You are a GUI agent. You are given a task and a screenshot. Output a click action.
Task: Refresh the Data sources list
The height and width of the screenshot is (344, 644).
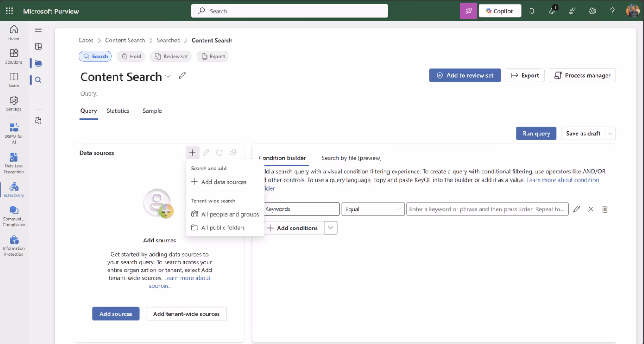[219, 152]
